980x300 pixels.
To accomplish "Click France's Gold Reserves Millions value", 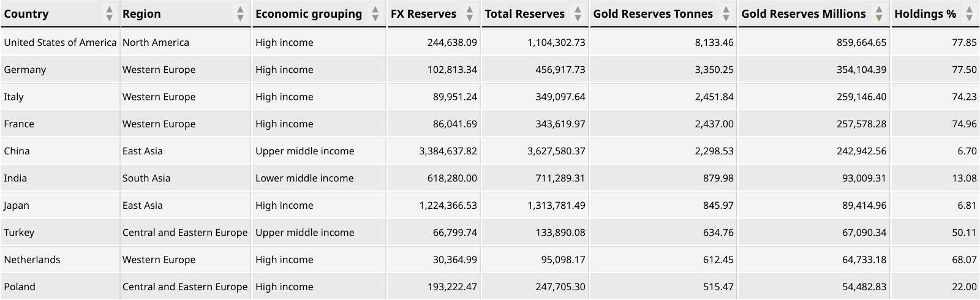I will coord(861,124).
